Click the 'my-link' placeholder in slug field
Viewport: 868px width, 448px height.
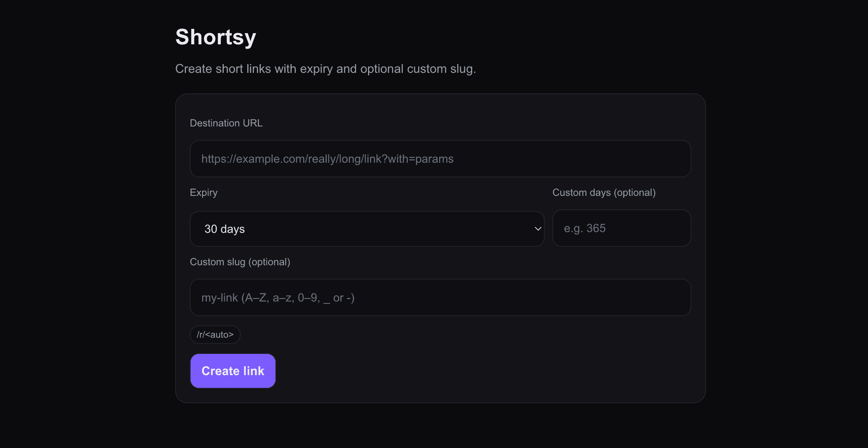coord(220,298)
